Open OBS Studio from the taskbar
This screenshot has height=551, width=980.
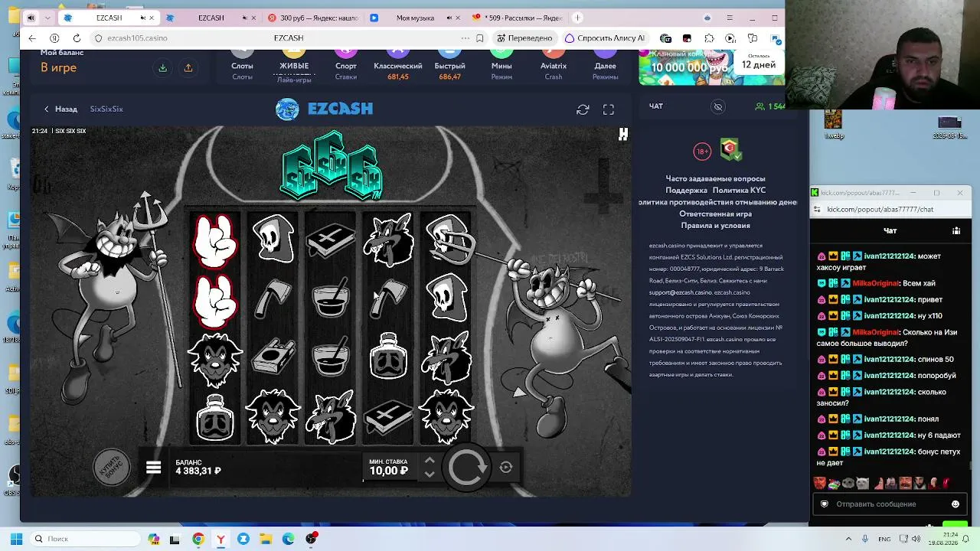pyautogui.click(x=311, y=539)
